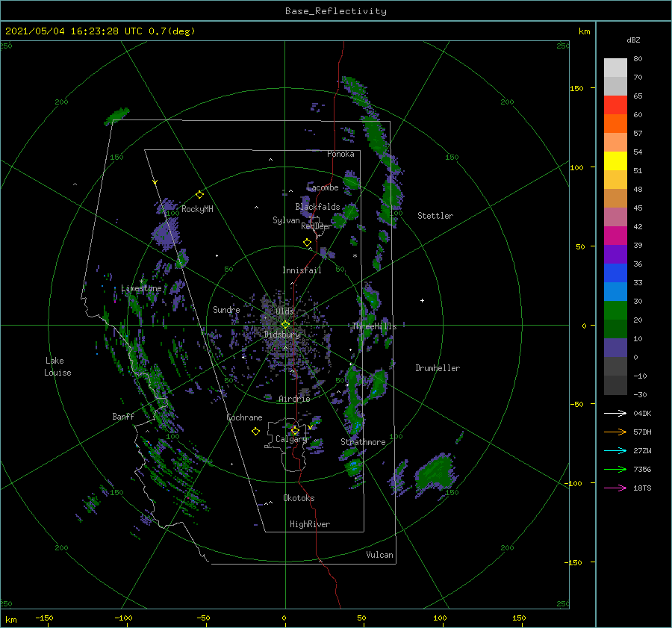The image size is (672, 628).
Task: Click the Ponoka city label
Action: coord(340,154)
